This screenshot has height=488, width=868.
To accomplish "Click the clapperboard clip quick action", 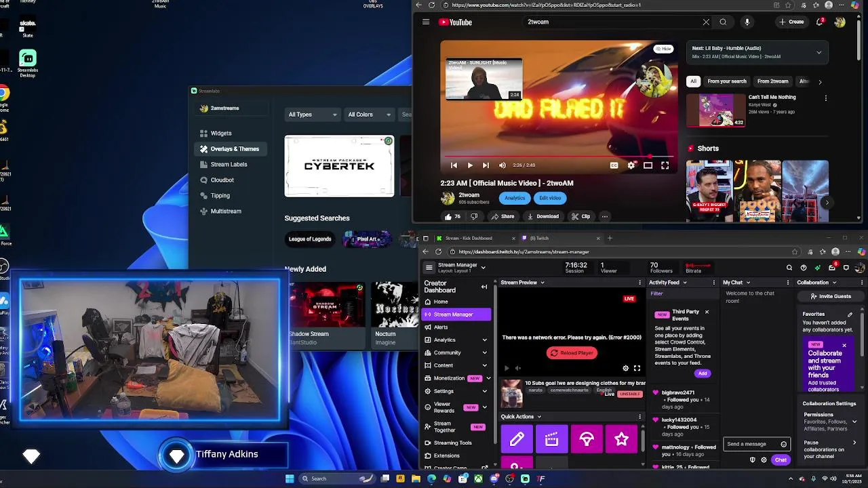I will coord(551,440).
